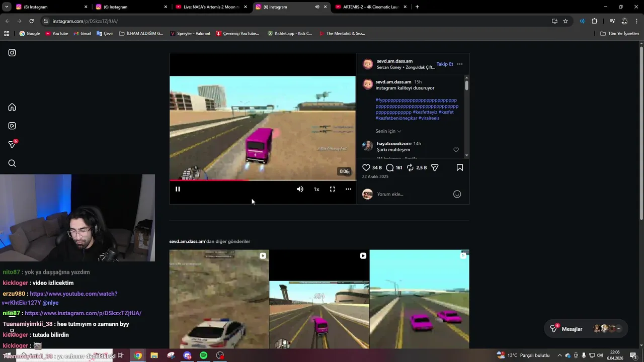Screen dimensions: 644x362
Task: Open the İLHAM ALDIĞIM bookmark folder
Action: coord(141,33)
